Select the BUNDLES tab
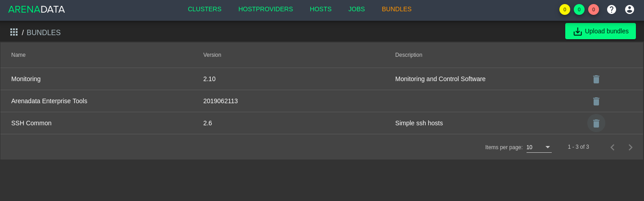 pos(396,9)
